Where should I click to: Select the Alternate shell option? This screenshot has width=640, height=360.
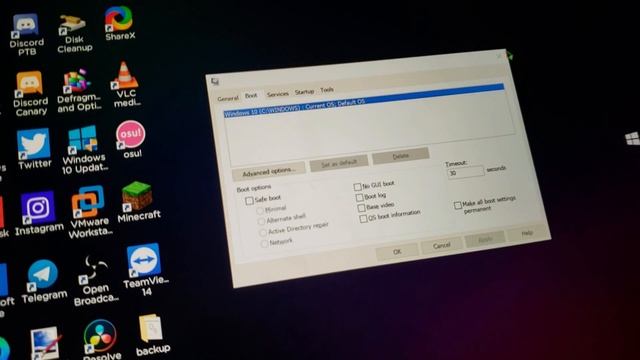click(x=261, y=222)
